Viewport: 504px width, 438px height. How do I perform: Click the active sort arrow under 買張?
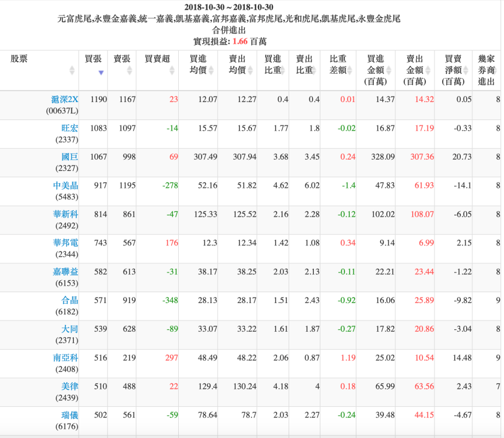point(101,73)
